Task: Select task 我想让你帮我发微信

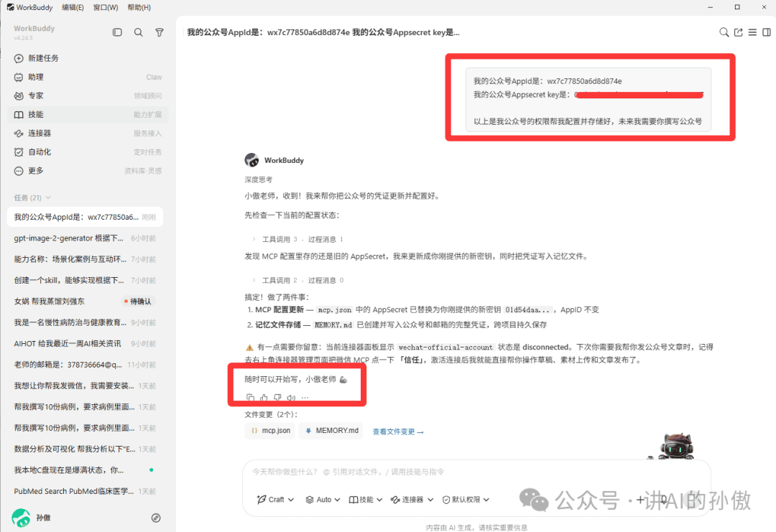Action: pos(85,386)
